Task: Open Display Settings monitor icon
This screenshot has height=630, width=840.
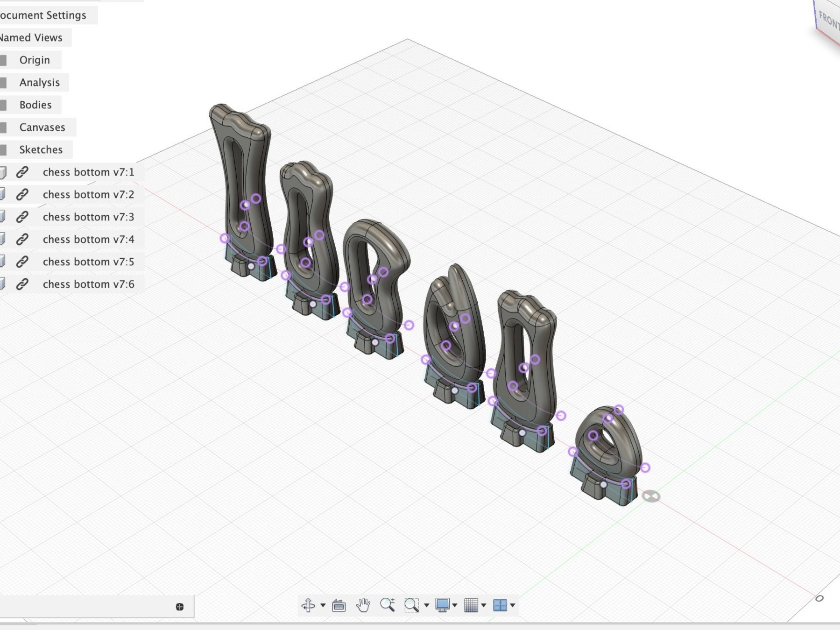Action: pyautogui.click(x=442, y=605)
